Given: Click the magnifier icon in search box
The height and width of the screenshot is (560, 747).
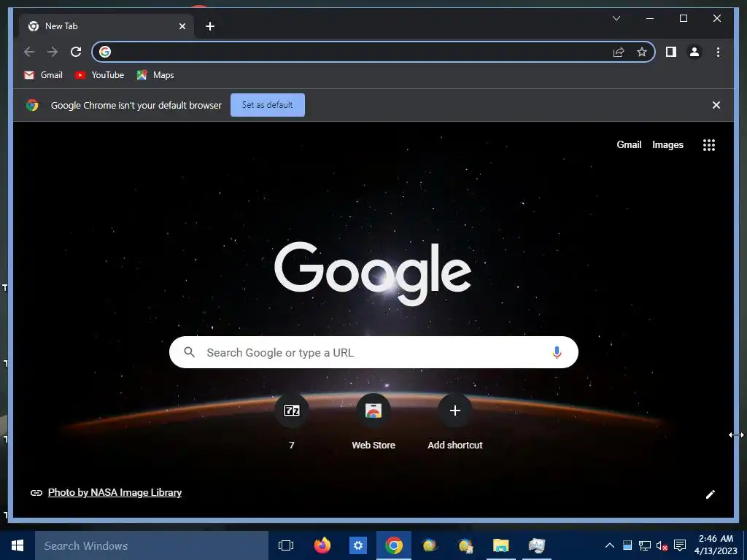Looking at the screenshot, I should (189, 352).
